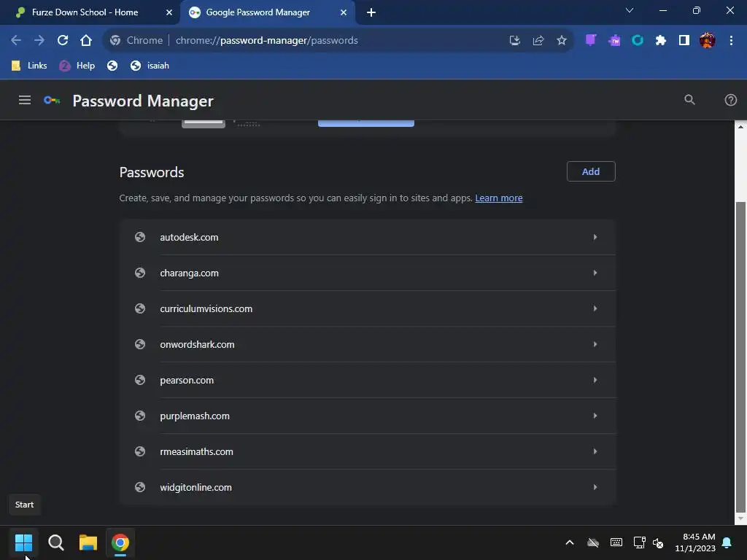747x560 pixels.
Task: Share this page icon in address bar
Action: (x=538, y=41)
